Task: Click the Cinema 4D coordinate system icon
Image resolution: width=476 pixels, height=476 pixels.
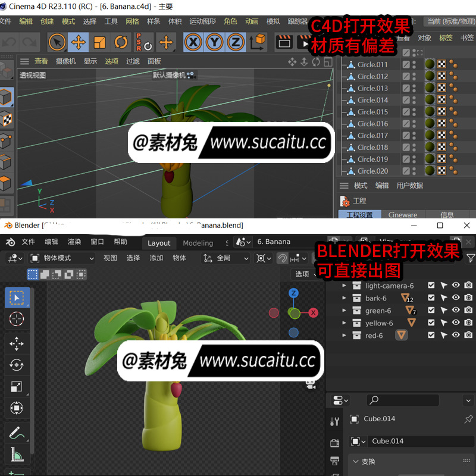Action: (x=258, y=42)
